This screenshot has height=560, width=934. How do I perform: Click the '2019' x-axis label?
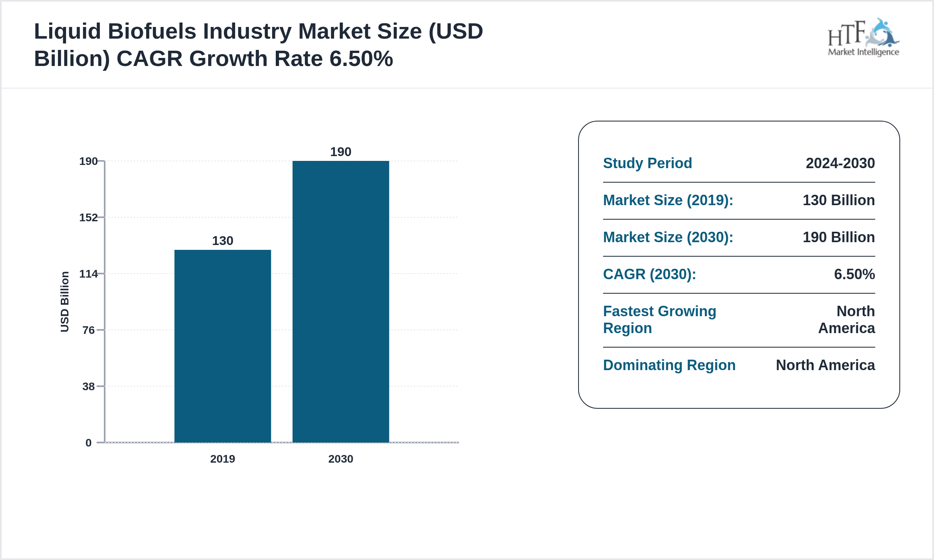tap(223, 459)
